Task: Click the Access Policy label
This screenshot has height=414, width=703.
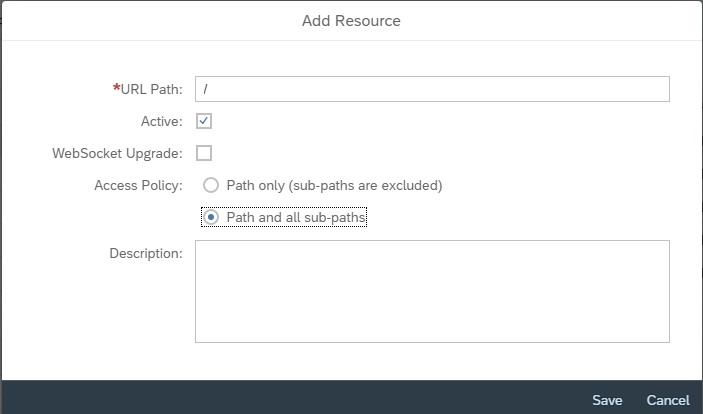Action: click(x=138, y=185)
